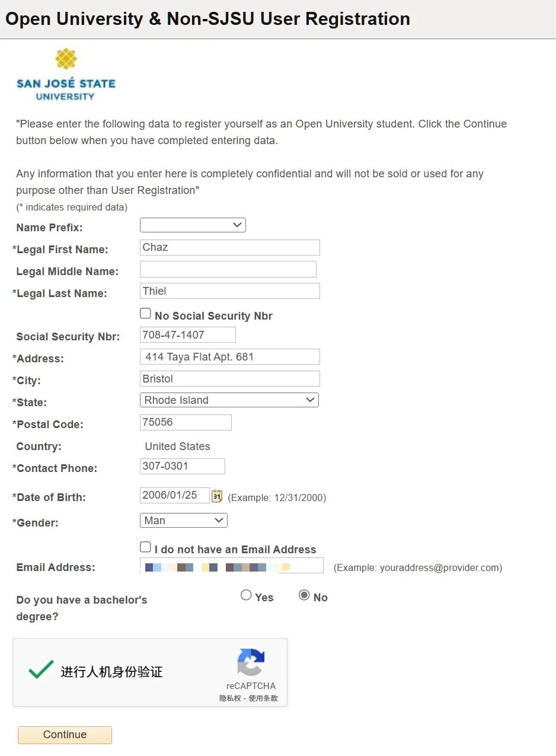This screenshot has height=756, width=556.
Task: Open the Gender dropdown
Action: [x=183, y=521]
